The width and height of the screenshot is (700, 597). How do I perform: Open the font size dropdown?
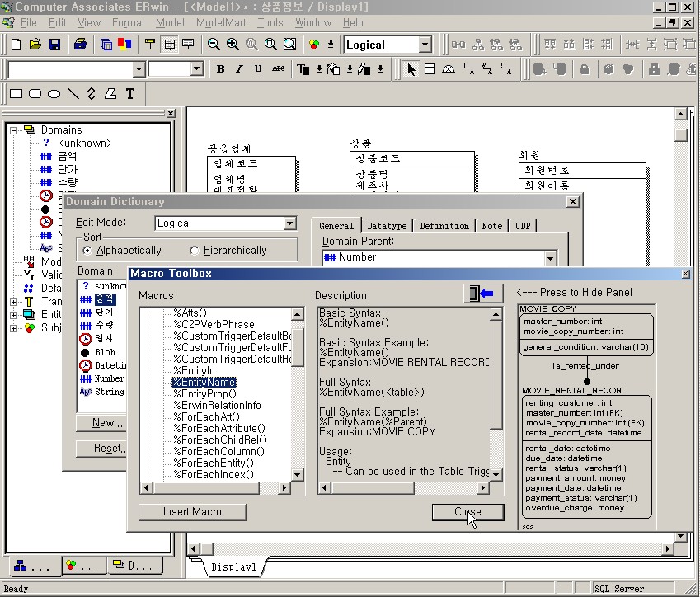click(x=197, y=69)
